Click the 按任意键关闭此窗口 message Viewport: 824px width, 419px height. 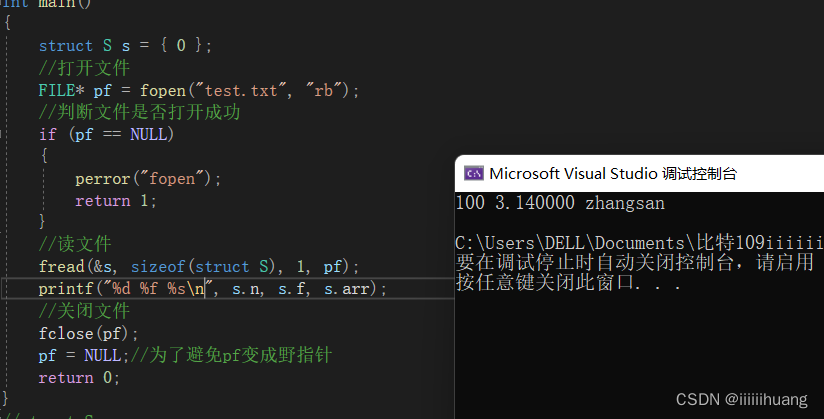pyautogui.click(x=569, y=282)
